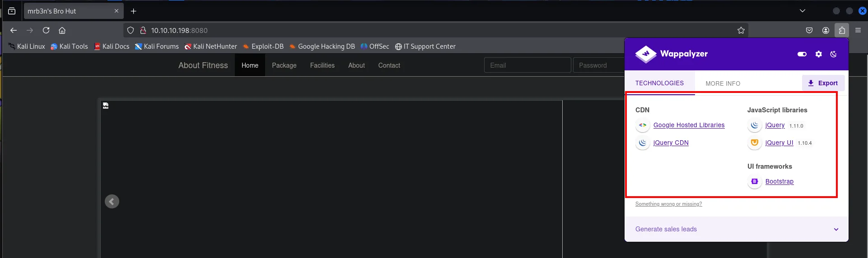Viewport: 868px width, 258px height.
Task: Open the Kali Linux bookmark
Action: pyautogui.click(x=27, y=46)
